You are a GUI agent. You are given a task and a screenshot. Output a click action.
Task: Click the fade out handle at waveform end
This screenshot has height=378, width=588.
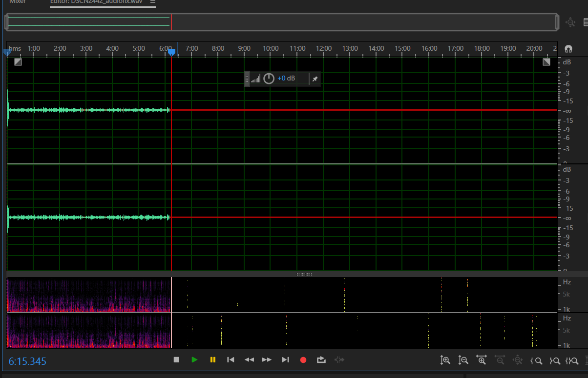click(546, 62)
